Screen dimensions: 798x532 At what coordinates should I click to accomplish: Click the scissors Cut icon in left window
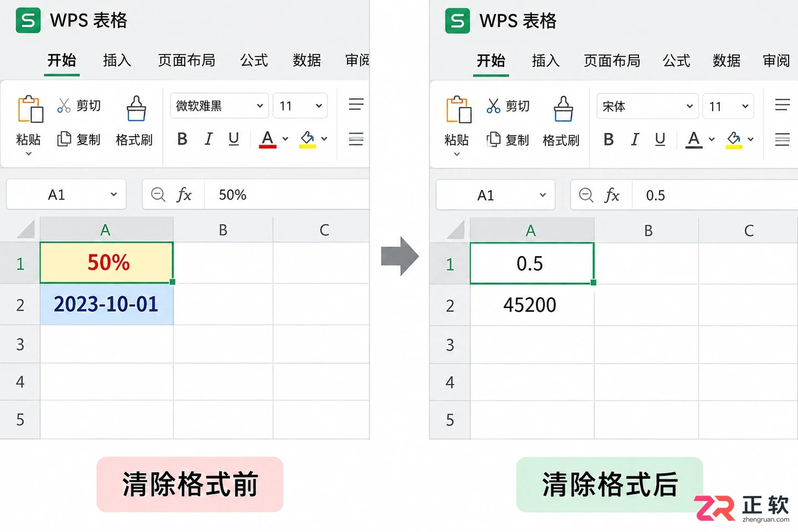[64, 105]
